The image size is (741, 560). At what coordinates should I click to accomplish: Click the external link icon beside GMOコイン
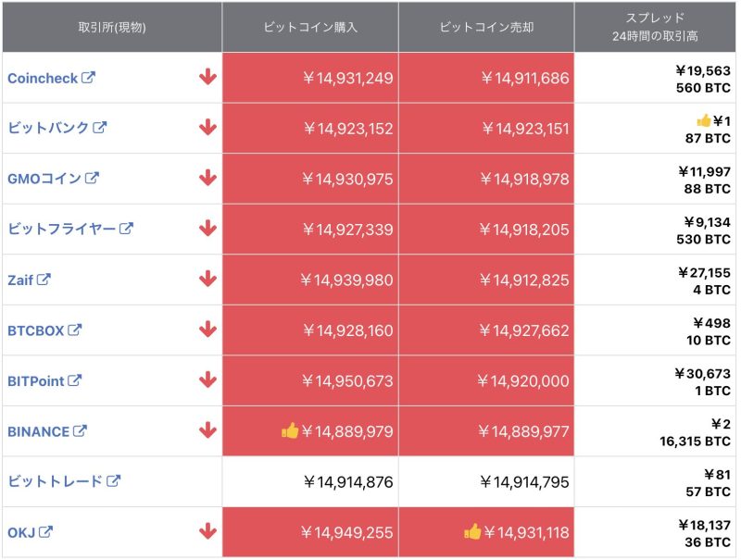click(92, 178)
